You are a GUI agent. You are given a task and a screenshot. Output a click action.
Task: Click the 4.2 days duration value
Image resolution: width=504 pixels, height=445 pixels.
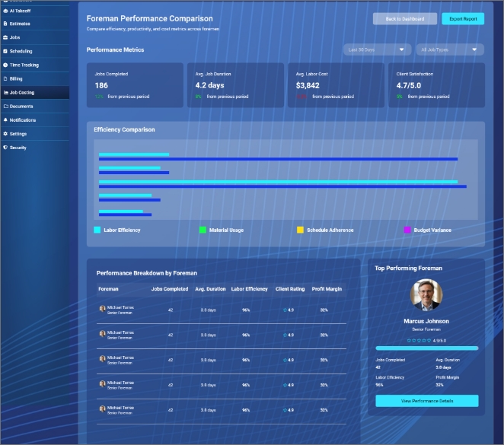click(209, 85)
